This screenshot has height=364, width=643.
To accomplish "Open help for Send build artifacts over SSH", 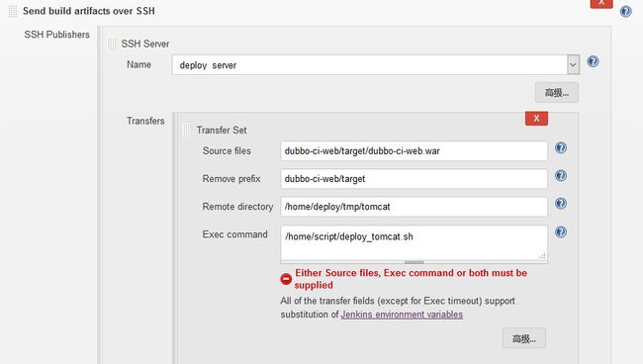I will pos(626,11).
